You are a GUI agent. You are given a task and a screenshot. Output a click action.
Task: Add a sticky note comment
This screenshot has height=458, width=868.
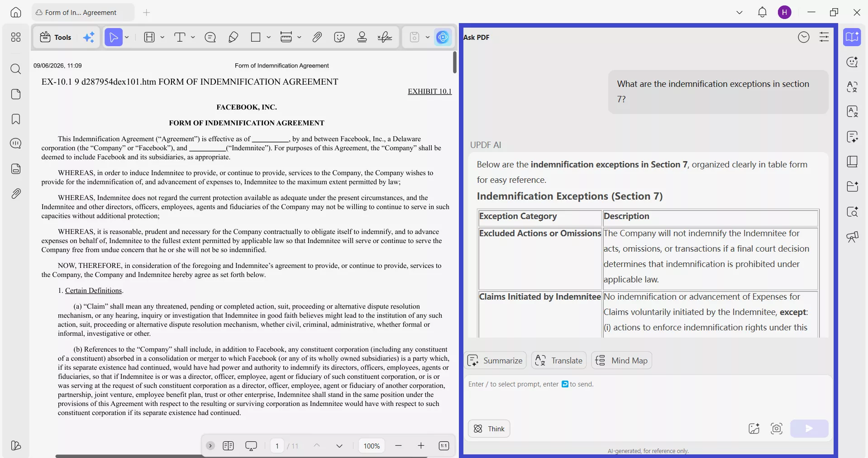coord(210,37)
